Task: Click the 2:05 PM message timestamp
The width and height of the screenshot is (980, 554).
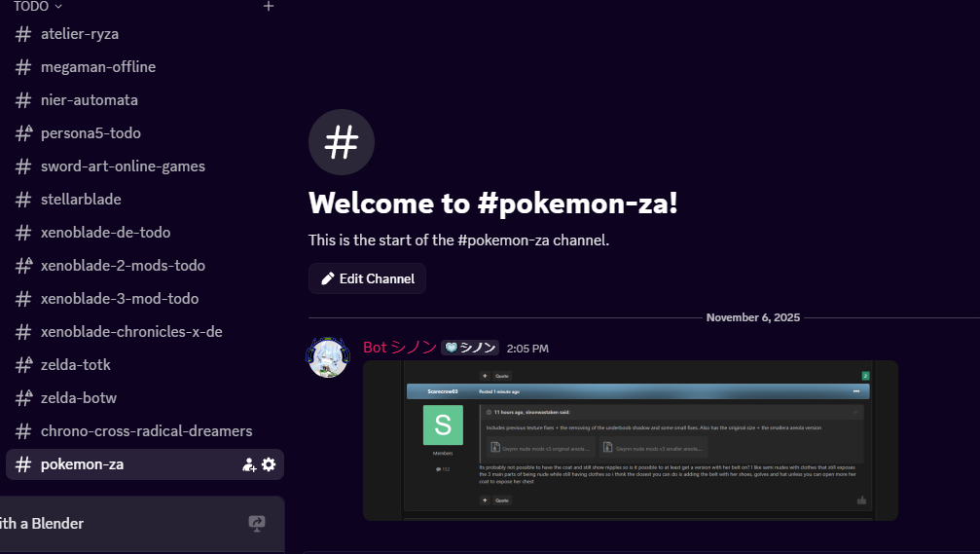Action: pos(527,349)
